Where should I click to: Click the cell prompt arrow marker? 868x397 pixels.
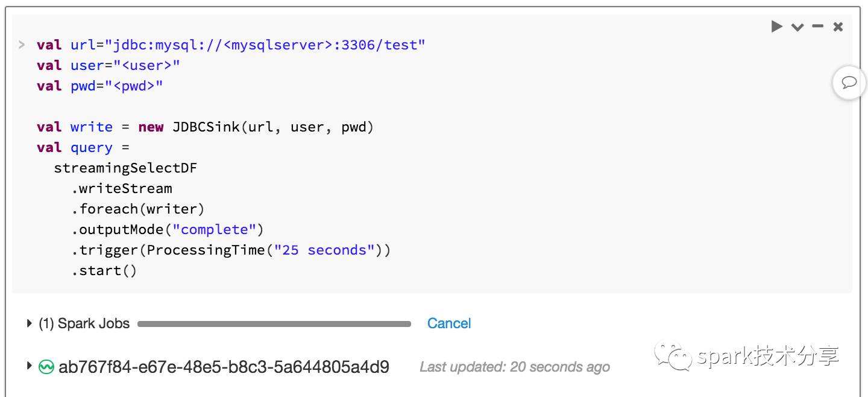coord(22,45)
